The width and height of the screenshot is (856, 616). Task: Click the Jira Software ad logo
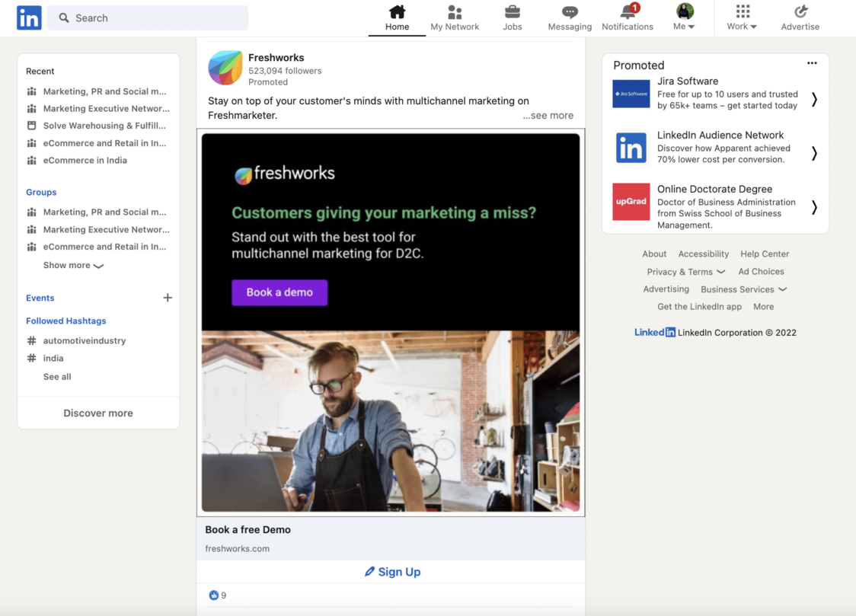pyautogui.click(x=631, y=94)
